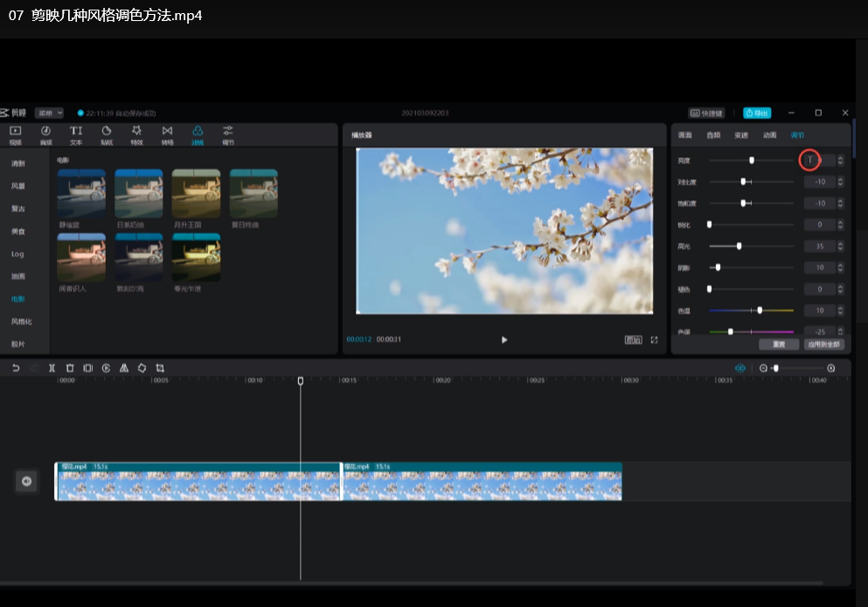Image resolution: width=868 pixels, height=607 pixels.
Task: Select the 美食 filter category
Action: tap(18, 232)
